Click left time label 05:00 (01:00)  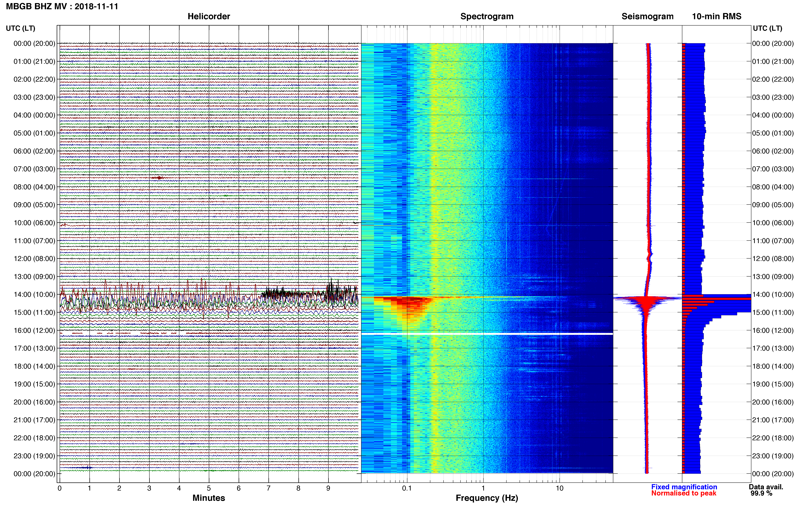(x=34, y=133)
